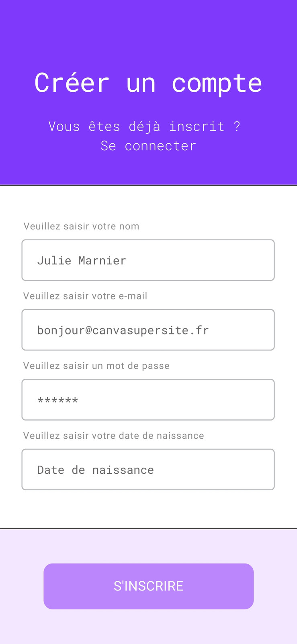
Task: Place cursor on Julie Marnier text
Action: point(82,260)
